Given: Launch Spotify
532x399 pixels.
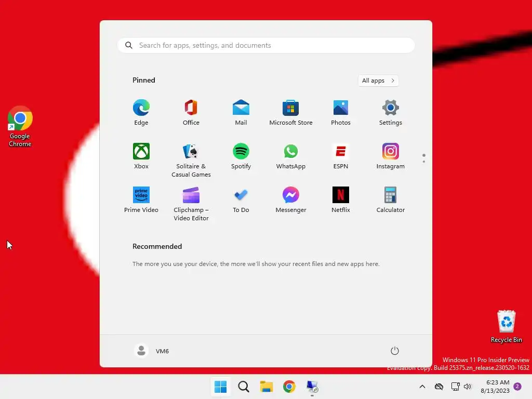Looking at the screenshot, I should 241,156.
